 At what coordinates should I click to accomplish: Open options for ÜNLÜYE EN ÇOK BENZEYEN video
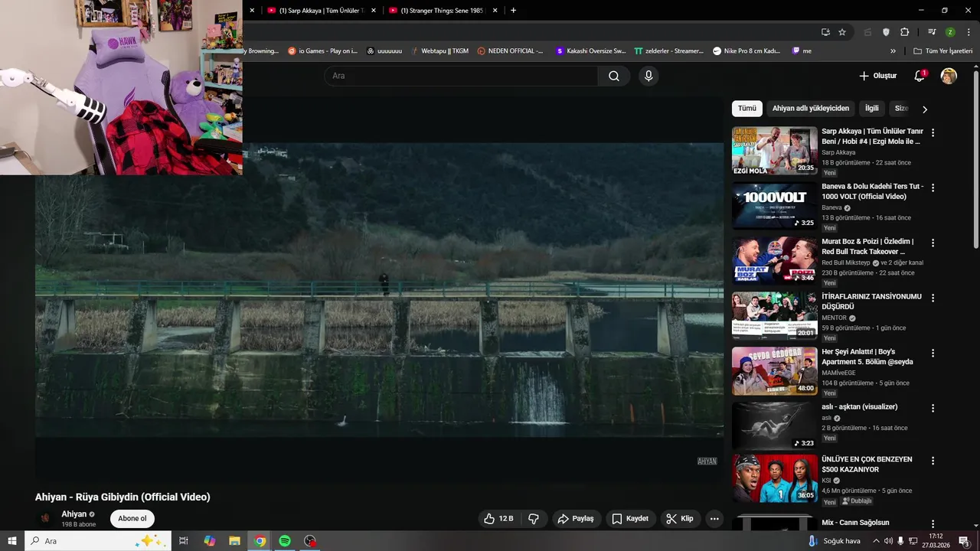pyautogui.click(x=933, y=461)
